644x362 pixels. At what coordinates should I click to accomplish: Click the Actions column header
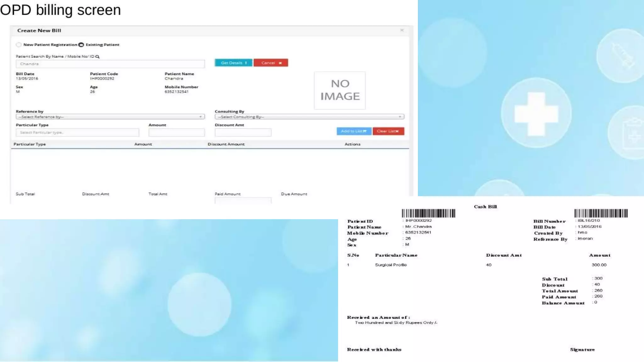point(353,144)
